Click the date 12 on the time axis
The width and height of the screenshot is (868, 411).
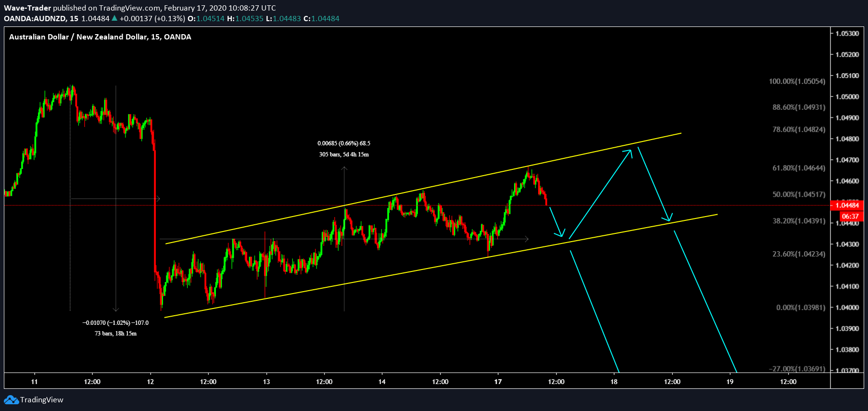point(151,382)
